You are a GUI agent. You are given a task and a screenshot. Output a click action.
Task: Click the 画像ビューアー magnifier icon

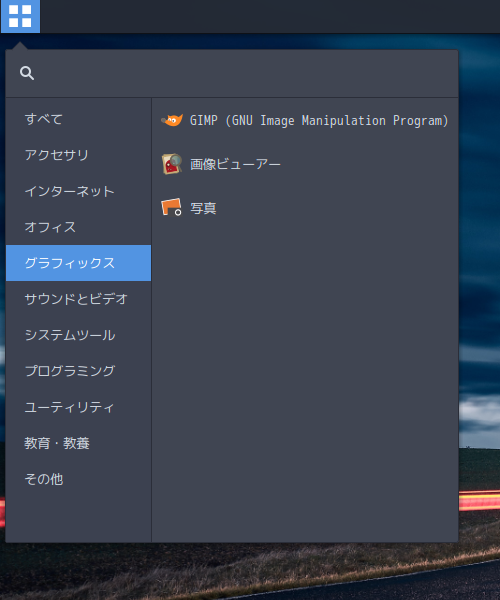point(172,164)
